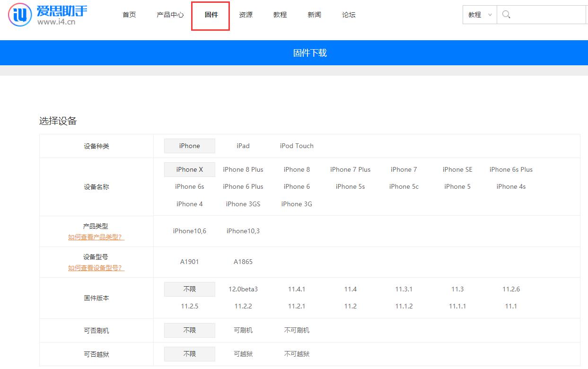Viewport: 588px width, 369px height.
Task: Select the iPhone 8 Plus device
Action: click(x=243, y=169)
